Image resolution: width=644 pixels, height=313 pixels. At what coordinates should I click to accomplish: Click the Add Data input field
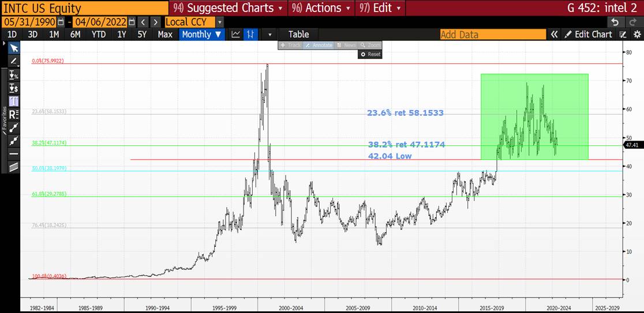[x=493, y=35]
